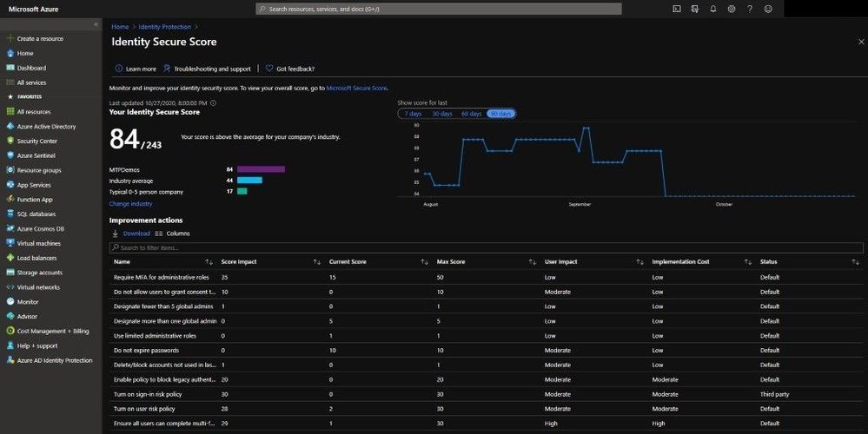Click the green Typical company bar
Screen dimensions: 868x434
242,191
